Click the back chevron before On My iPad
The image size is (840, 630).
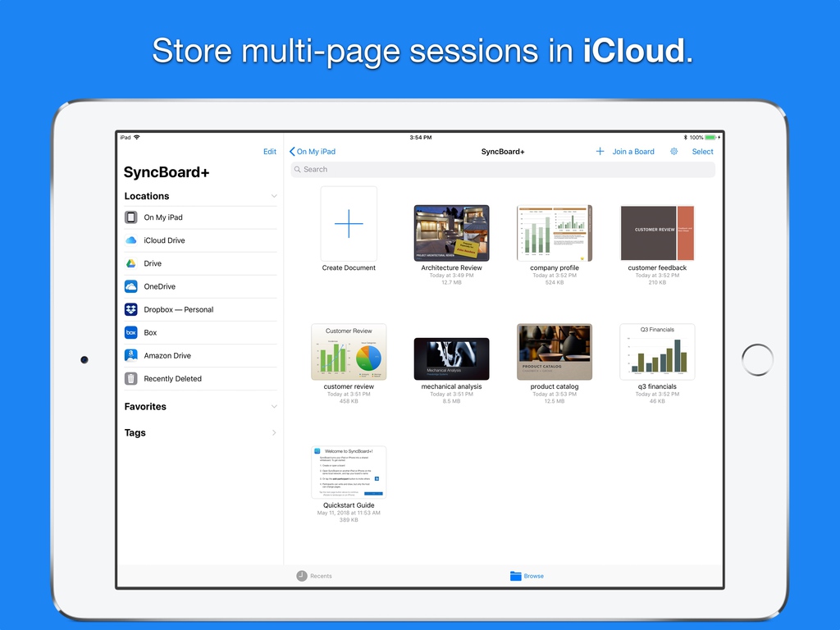(x=292, y=152)
